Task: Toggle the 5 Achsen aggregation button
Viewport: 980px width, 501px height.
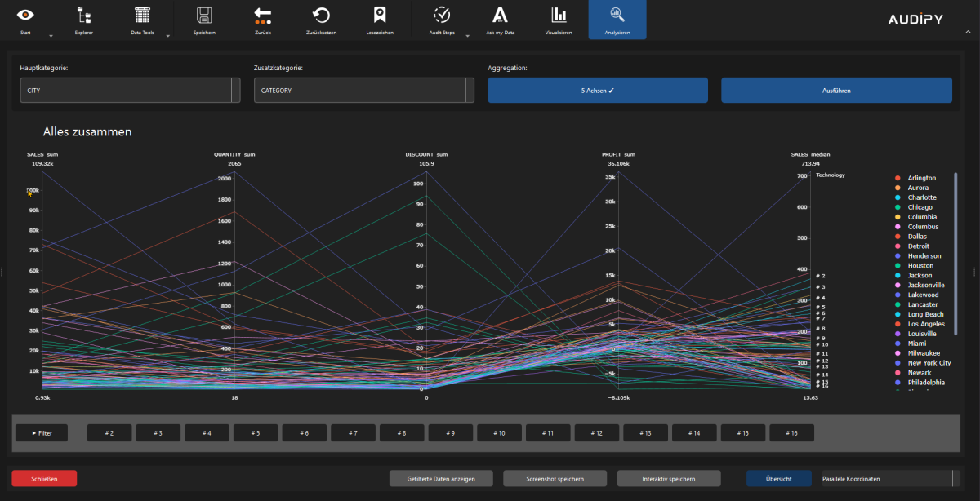Action: (x=597, y=91)
